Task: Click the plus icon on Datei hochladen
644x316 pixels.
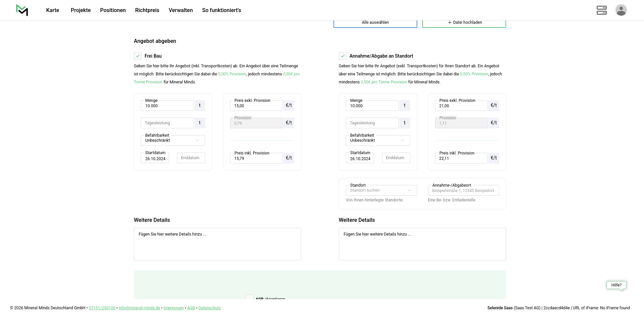Action: click(449, 22)
